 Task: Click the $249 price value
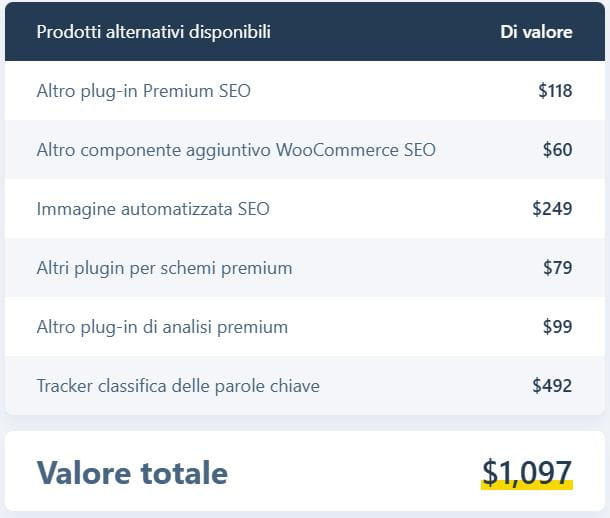pyautogui.click(x=552, y=209)
